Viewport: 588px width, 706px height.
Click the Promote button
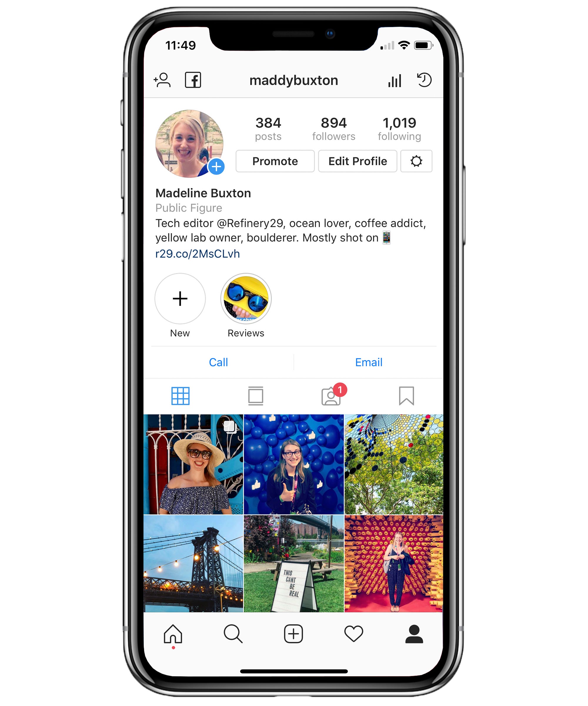pos(275,162)
